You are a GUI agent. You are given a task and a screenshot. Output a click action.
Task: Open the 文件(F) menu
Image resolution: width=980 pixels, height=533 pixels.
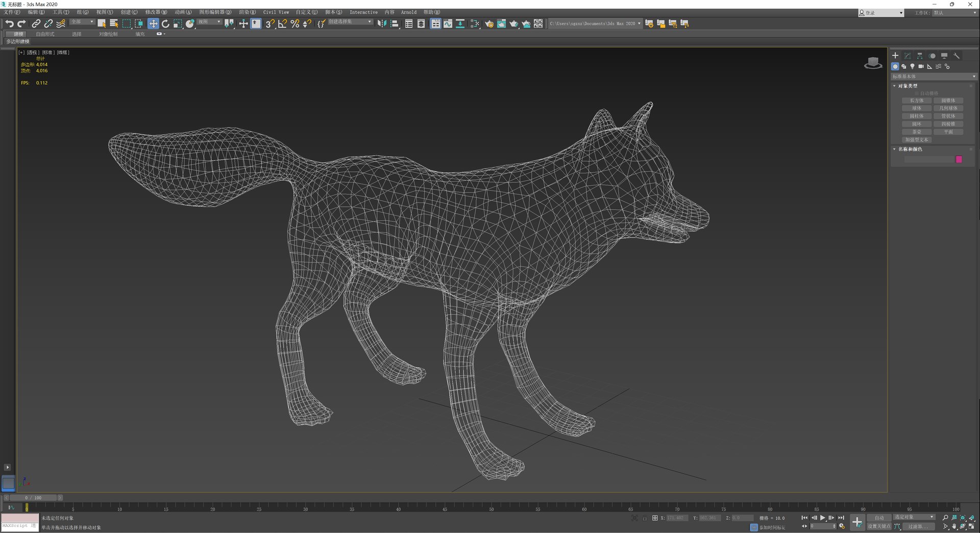click(x=12, y=12)
